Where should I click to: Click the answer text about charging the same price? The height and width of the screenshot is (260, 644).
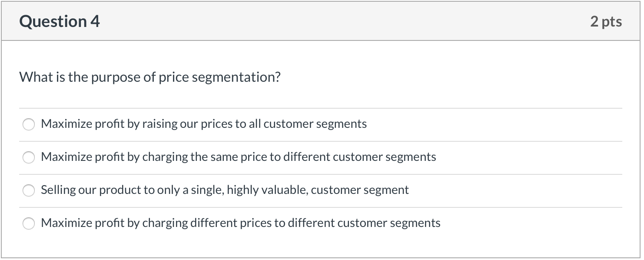pyautogui.click(x=238, y=157)
